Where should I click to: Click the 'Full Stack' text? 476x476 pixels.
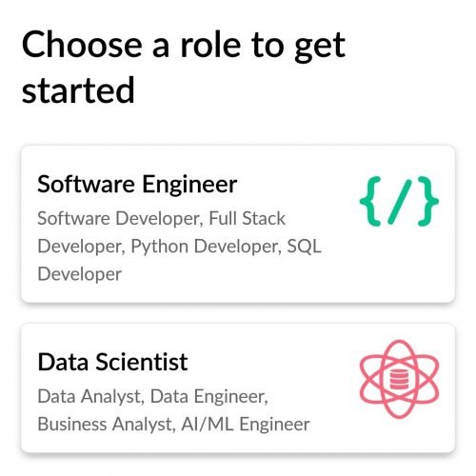[x=248, y=219]
